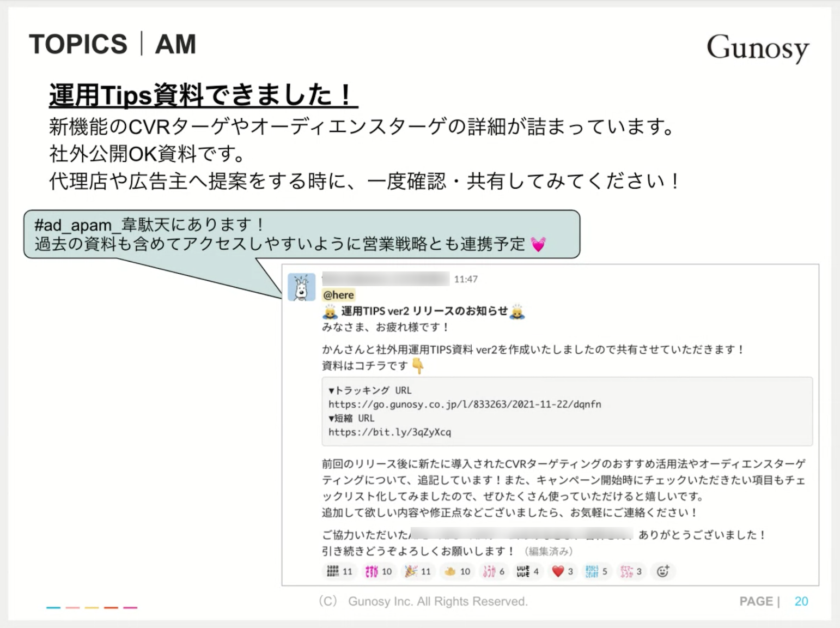Click the いいぞいいぞ reaction with count 4
Image resolution: width=840 pixels, height=628 pixels.
click(x=528, y=571)
